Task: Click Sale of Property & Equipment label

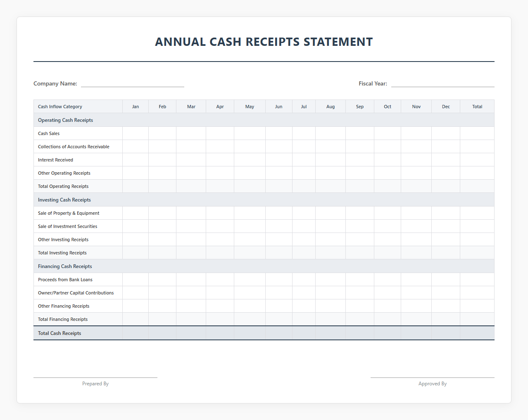Action: pos(69,213)
